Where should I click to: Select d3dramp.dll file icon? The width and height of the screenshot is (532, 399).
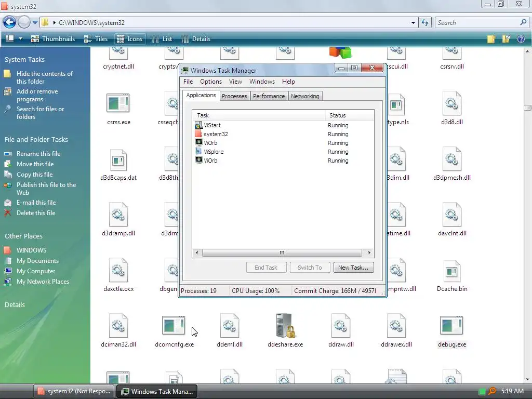[x=118, y=215]
